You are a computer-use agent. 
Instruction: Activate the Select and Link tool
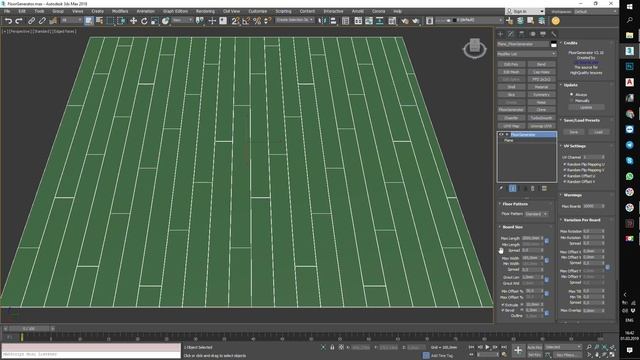pos(31,21)
